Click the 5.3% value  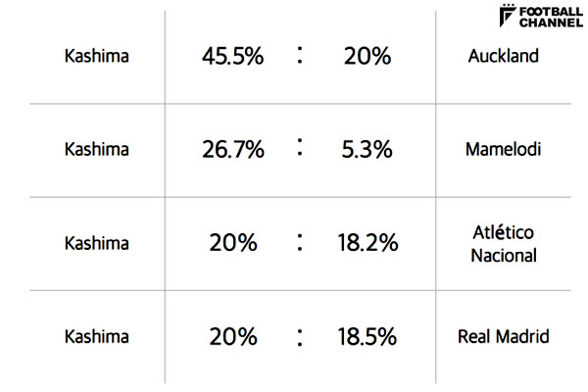click(368, 151)
